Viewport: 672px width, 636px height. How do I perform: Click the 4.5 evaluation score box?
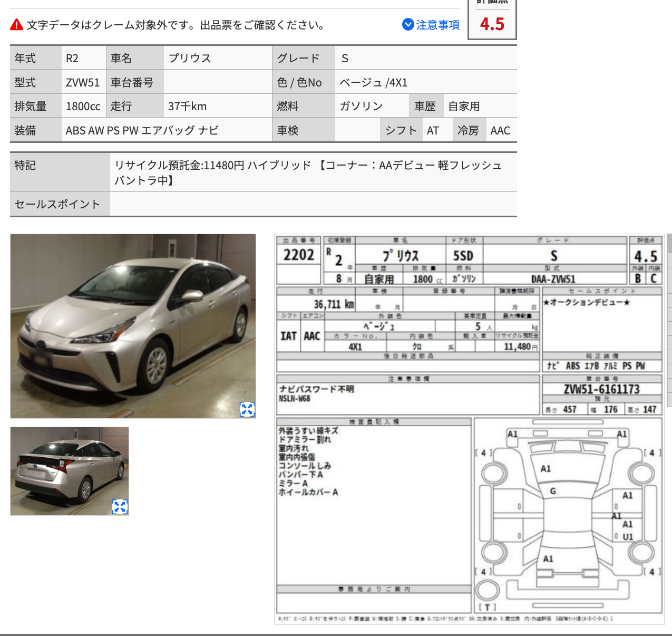point(492,20)
